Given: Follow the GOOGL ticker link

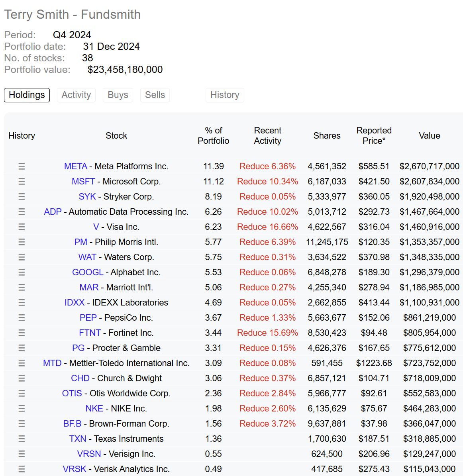Looking at the screenshot, I should click(88, 272).
